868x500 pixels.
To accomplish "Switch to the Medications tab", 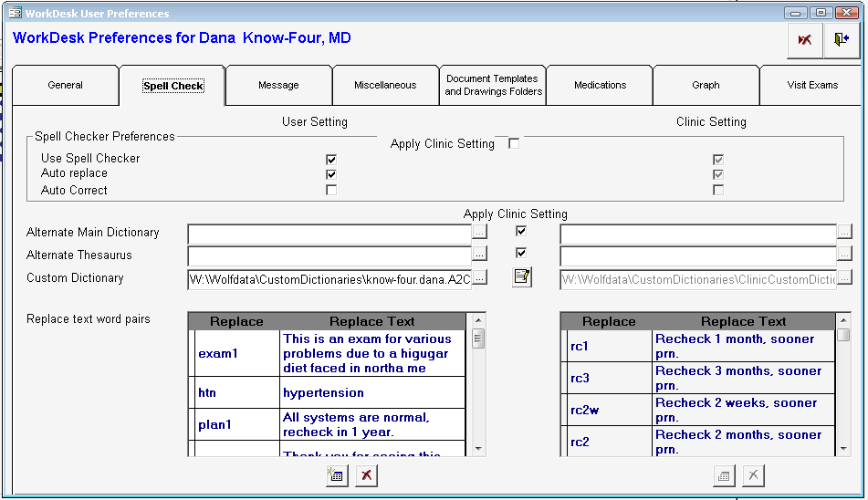I will (600, 85).
